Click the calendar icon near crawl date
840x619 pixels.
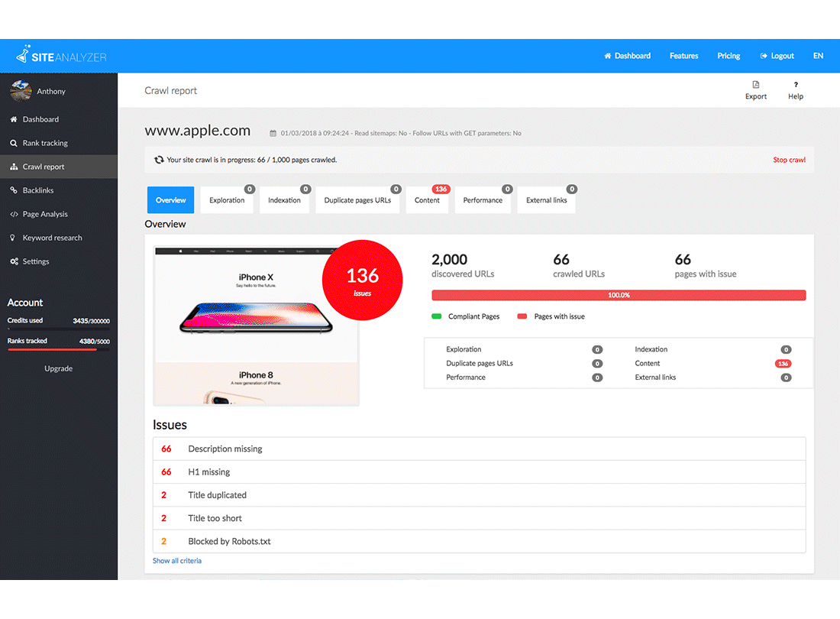(273, 134)
